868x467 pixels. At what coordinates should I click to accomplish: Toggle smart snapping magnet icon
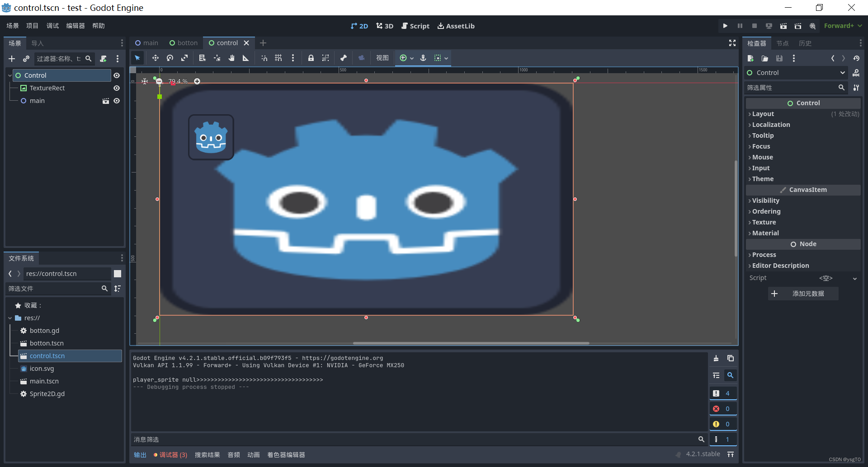pos(264,58)
